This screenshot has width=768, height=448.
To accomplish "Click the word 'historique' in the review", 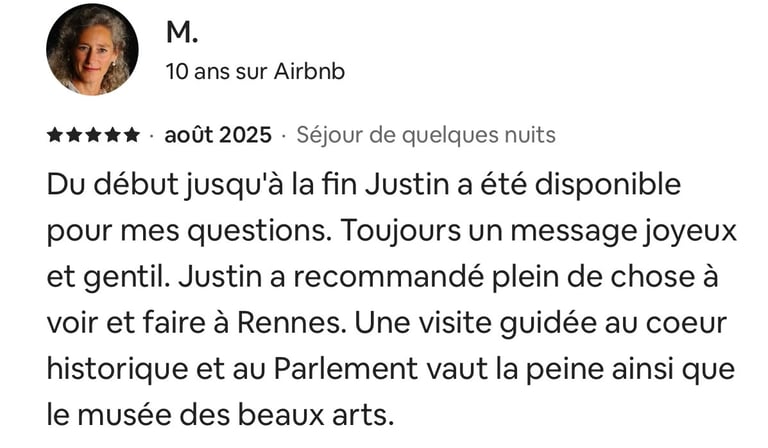I will [x=118, y=371].
